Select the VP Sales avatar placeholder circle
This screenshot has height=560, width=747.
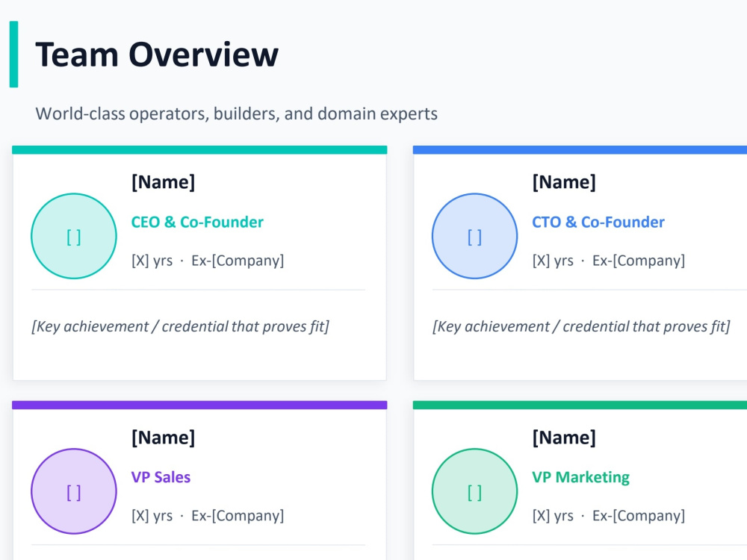pos(74,491)
